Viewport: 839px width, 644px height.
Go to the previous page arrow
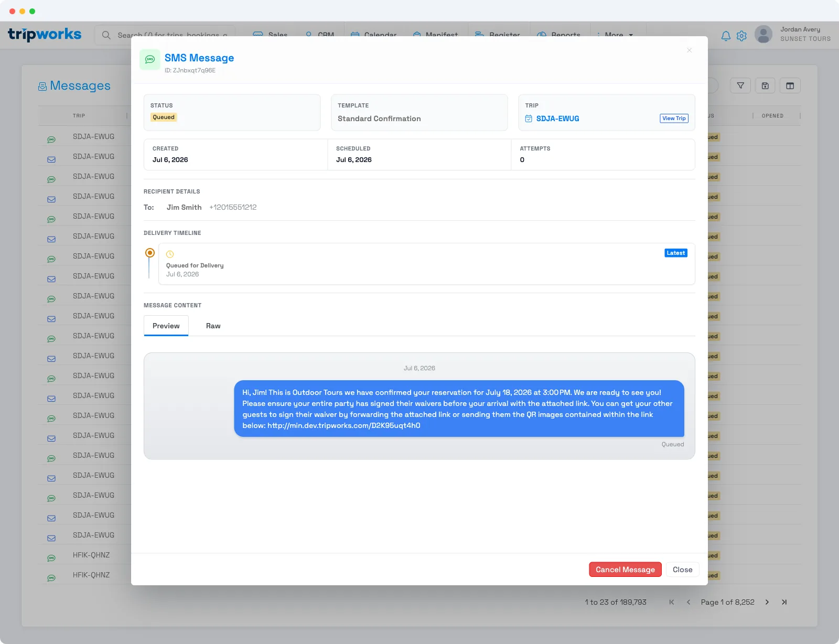coord(689,602)
